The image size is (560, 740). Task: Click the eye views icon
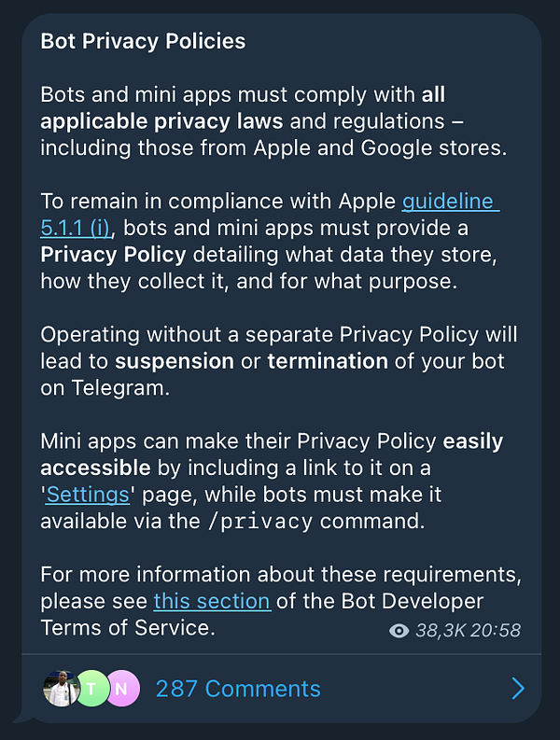[x=399, y=631]
